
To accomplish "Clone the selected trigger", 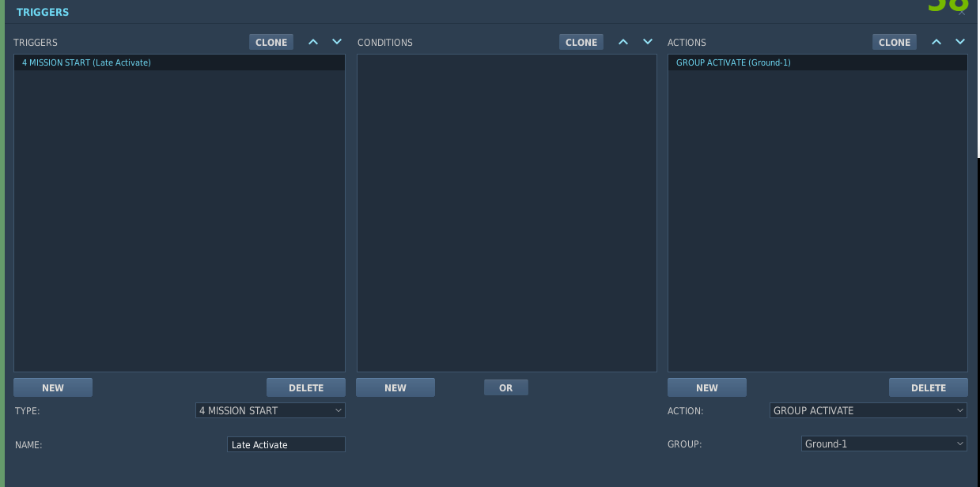I will click(271, 42).
